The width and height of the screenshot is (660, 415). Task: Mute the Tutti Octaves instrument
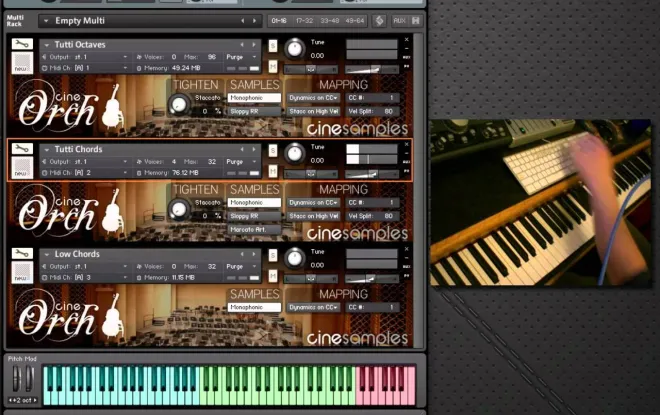tap(273, 66)
